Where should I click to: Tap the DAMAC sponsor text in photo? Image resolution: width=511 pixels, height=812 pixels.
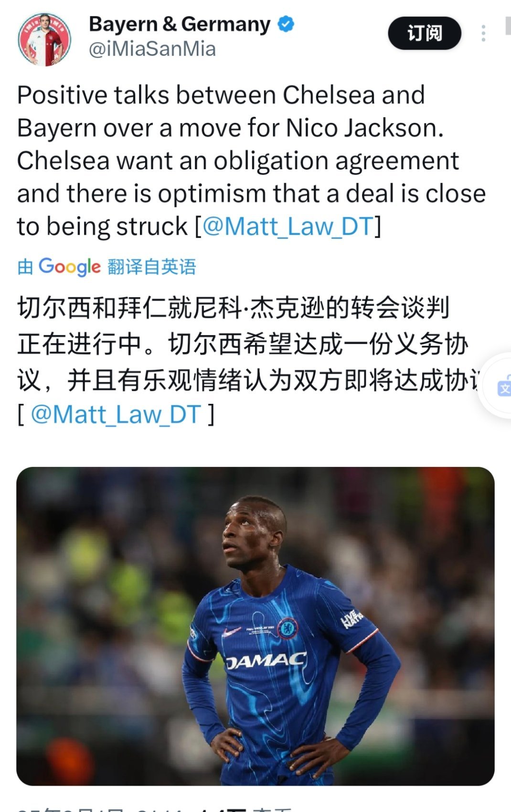coord(266,661)
